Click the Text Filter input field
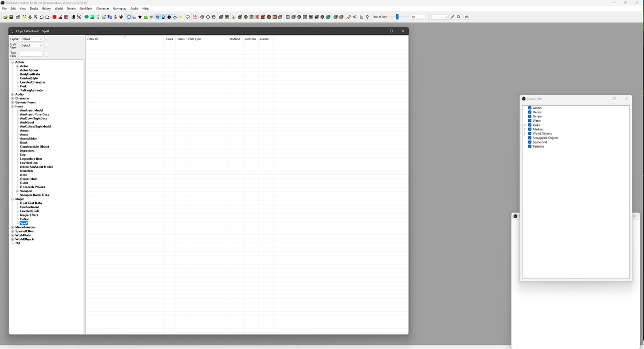This screenshot has width=644, height=349. 31,54
